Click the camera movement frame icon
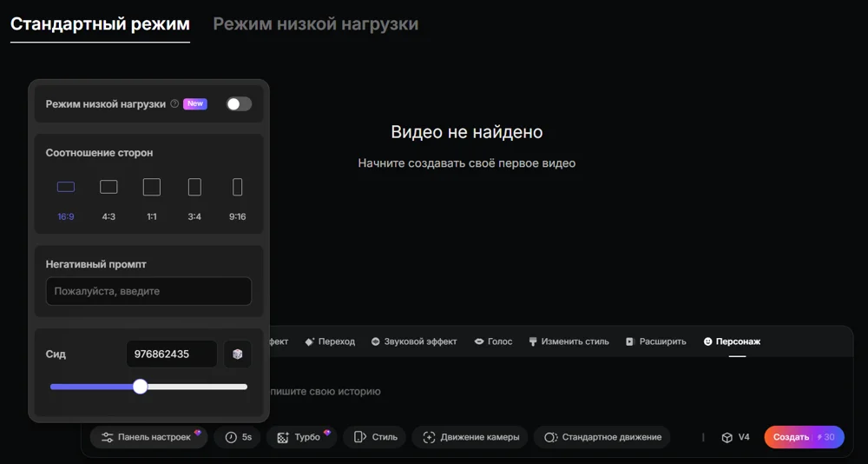This screenshot has height=464, width=868. 429,437
